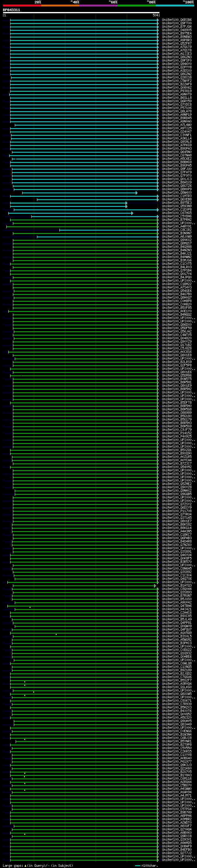
Task: Open hit UniRef100_A7Q1T8
Action: pyautogui.click(x=177, y=50)
